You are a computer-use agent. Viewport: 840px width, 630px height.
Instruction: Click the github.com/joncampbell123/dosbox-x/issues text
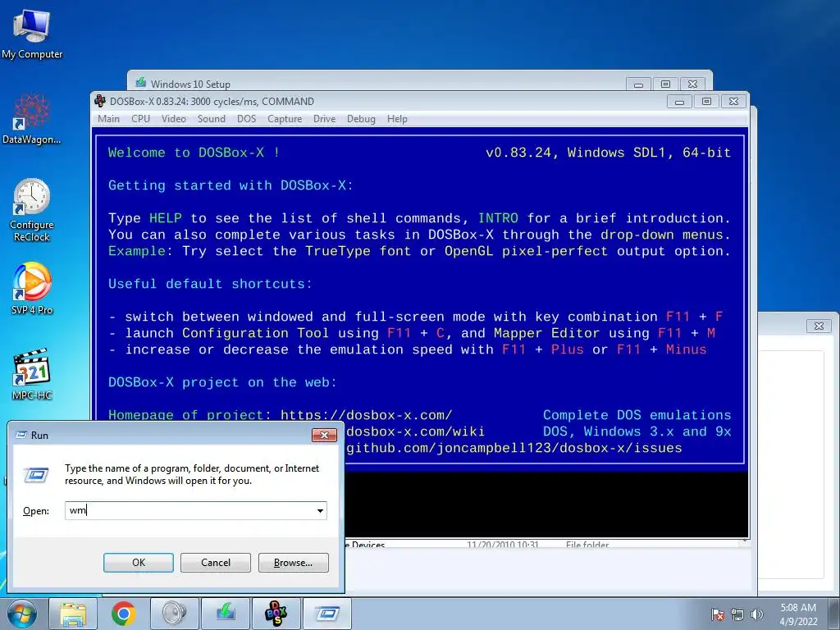click(x=514, y=448)
